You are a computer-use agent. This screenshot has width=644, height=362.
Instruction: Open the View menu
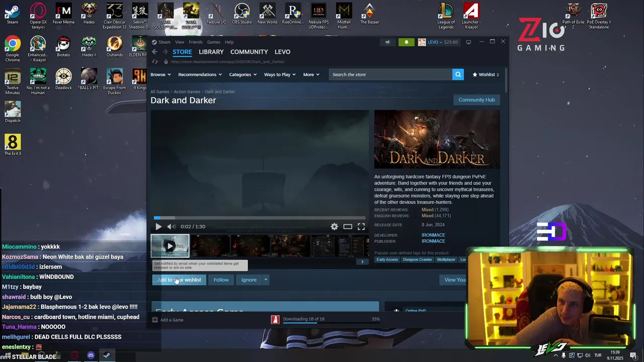tap(180, 42)
